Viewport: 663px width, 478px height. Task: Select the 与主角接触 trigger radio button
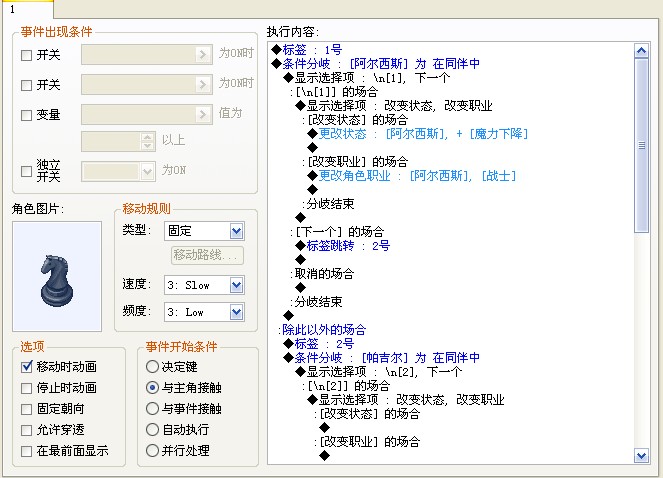152,387
